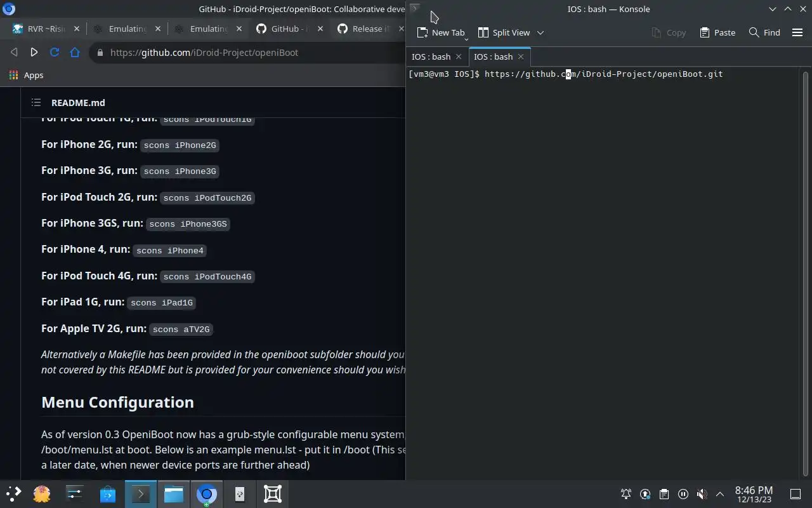Open the browser home page

(x=75, y=52)
